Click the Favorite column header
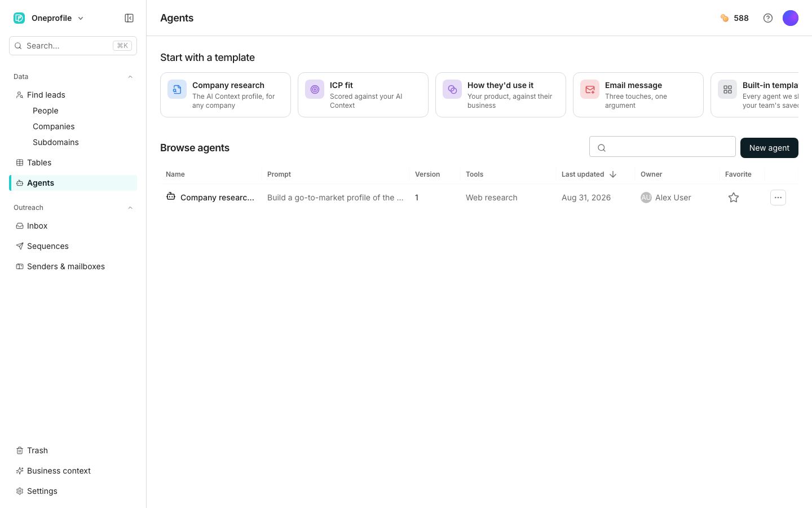 pos(738,174)
